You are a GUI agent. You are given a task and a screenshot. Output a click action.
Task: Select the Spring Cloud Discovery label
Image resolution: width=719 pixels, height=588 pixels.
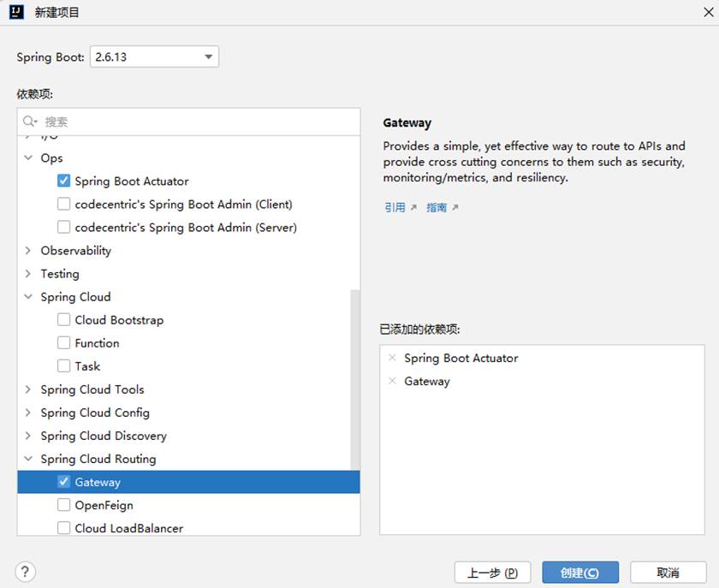pos(104,436)
